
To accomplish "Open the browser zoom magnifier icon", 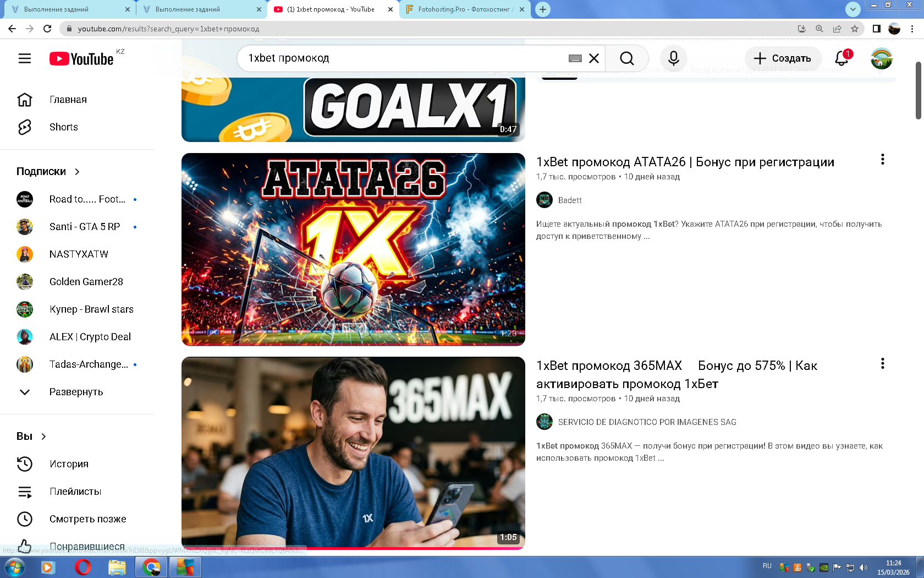I will [820, 29].
